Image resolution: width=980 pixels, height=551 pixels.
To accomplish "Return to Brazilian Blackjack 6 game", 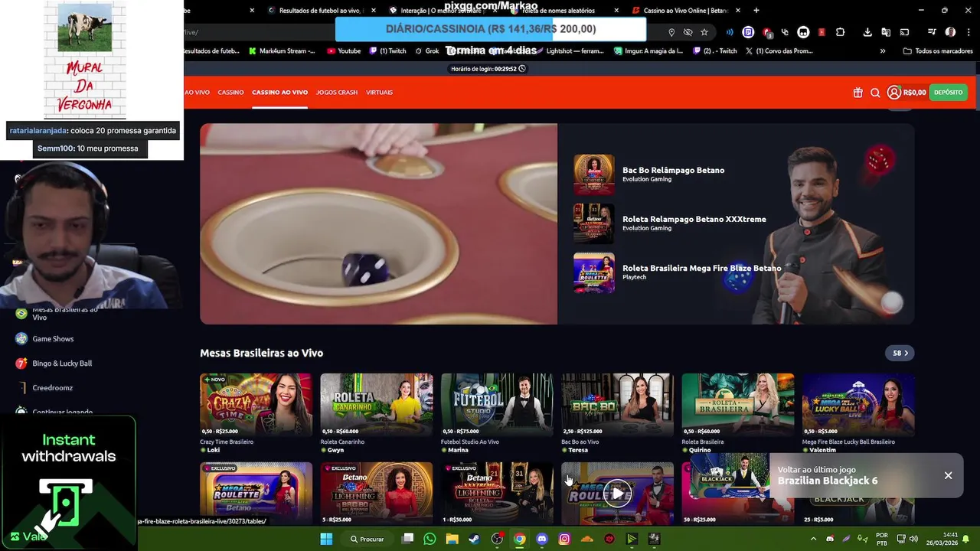I will click(x=828, y=481).
